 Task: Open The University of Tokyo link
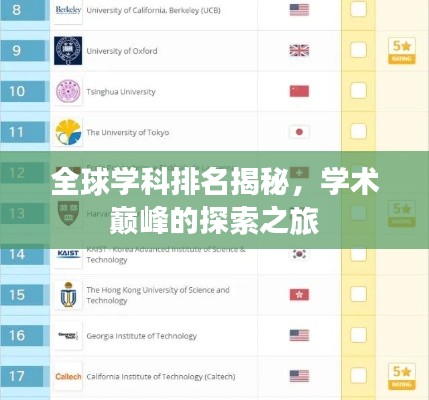tap(128, 133)
